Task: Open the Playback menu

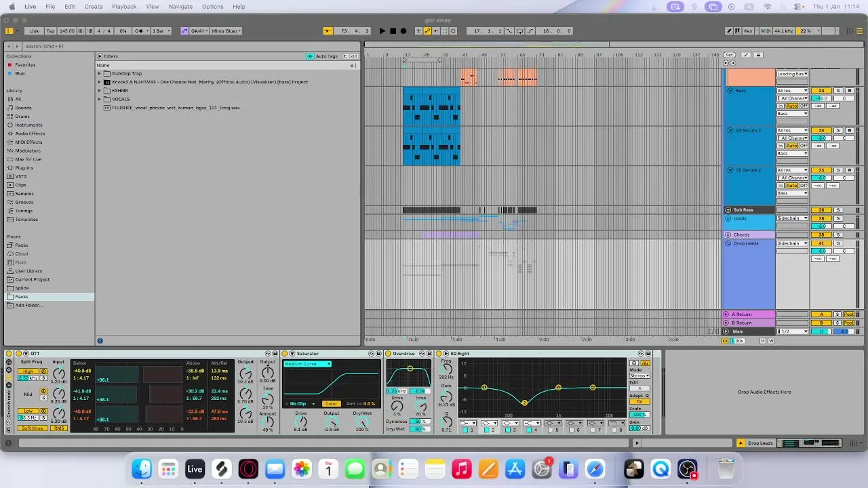Action: [124, 6]
